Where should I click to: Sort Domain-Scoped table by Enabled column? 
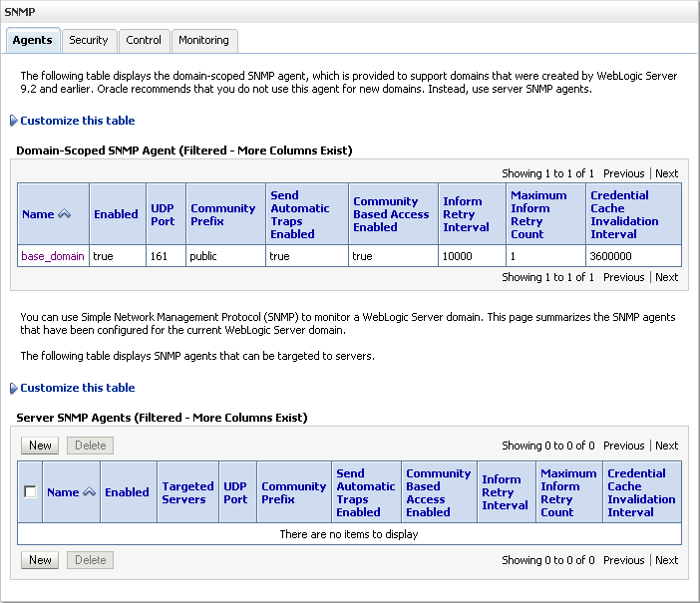[x=116, y=214]
